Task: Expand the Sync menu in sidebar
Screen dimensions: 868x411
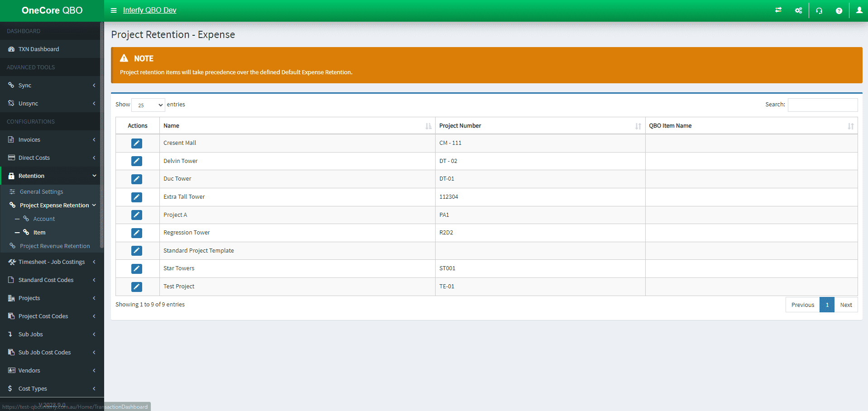Action: click(50, 86)
